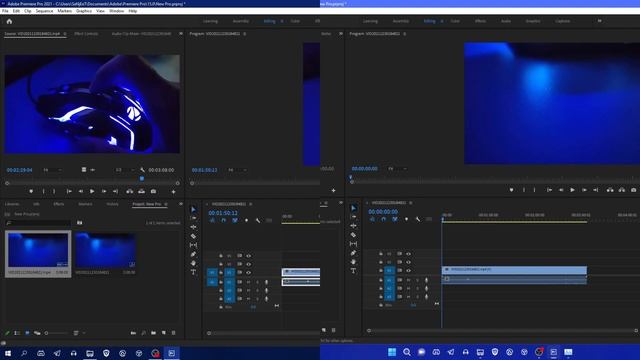Select the Hand tool in left window
This screenshot has height=360, width=640.
coord(193,263)
